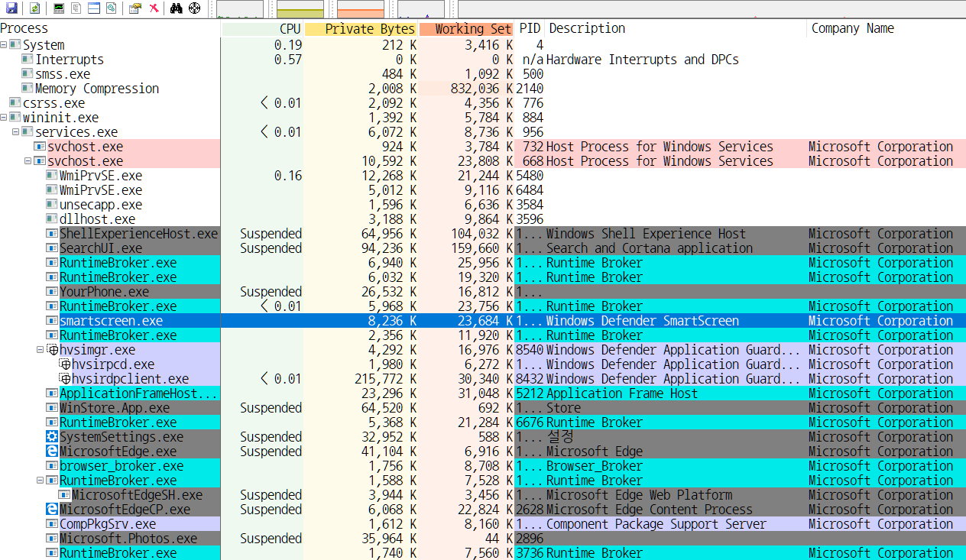966x560 pixels.
Task: Click the red X Kill Process icon
Action: (154, 8)
